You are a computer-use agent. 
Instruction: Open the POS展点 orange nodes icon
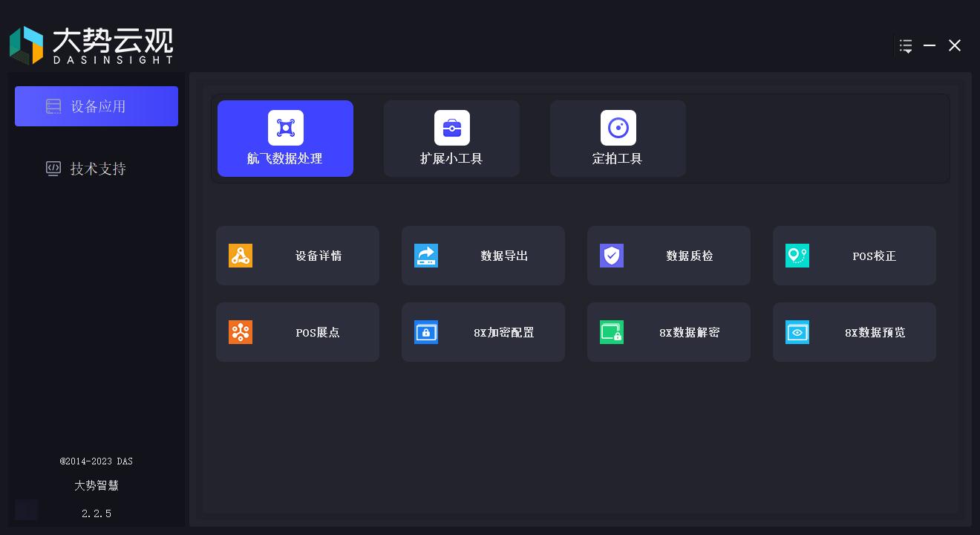pyautogui.click(x=241, y=332)
